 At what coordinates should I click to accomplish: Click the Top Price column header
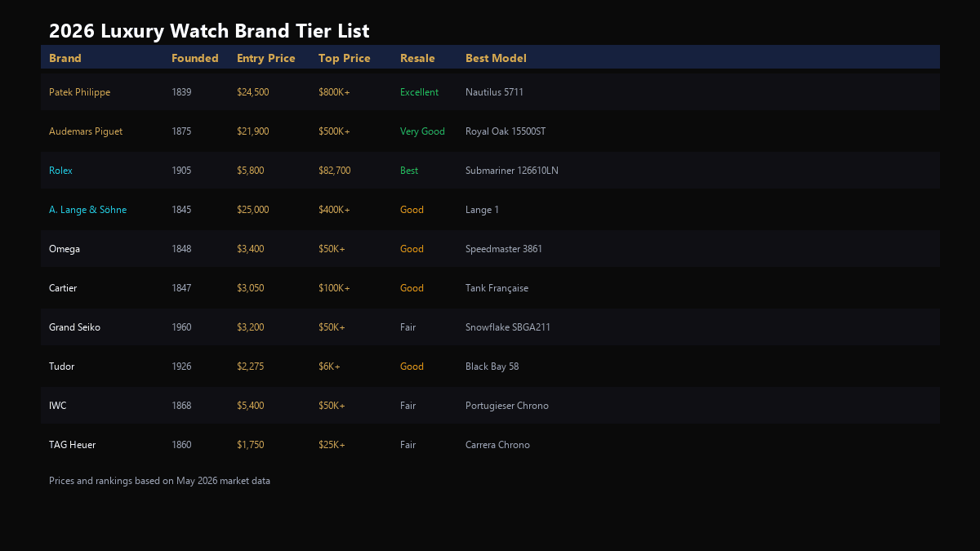345,58
